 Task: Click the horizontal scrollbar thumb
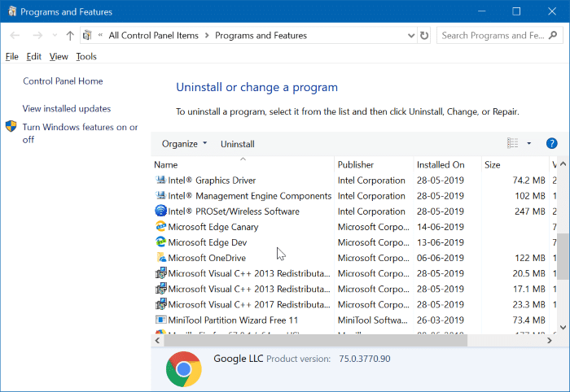[316, 341]
